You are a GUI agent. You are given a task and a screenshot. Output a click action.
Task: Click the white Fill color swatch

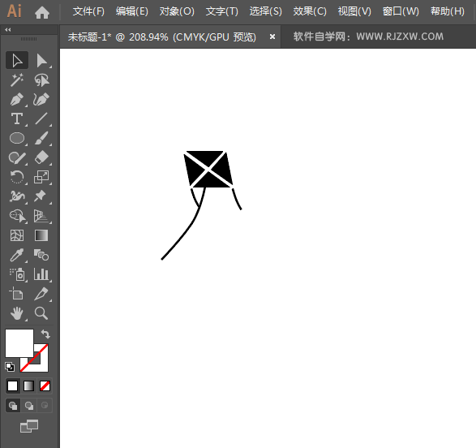[19, 343]
